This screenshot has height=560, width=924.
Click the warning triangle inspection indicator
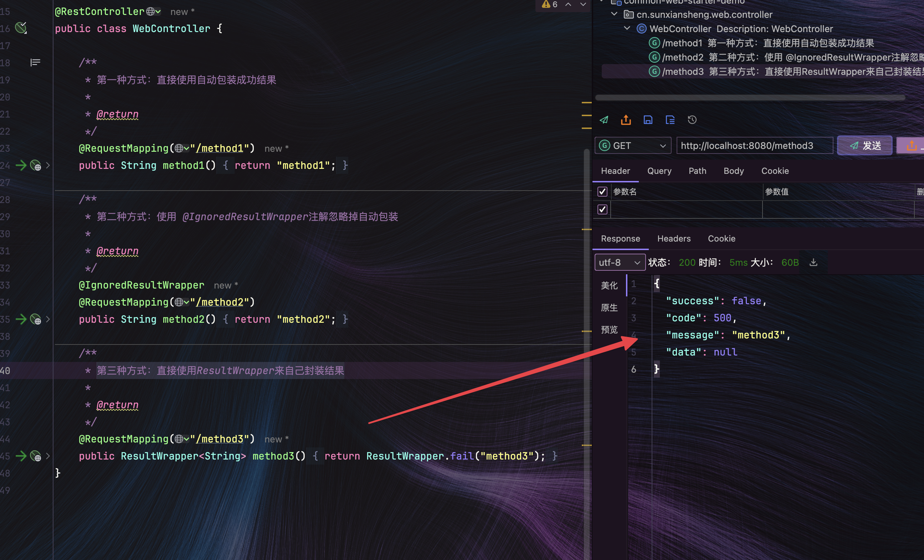tap(546, 4)
